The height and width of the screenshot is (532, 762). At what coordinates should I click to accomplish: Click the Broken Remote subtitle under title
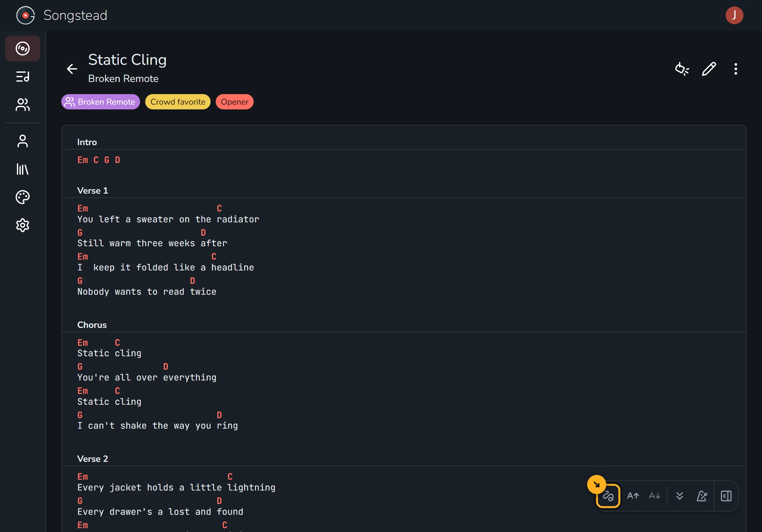point(123,78)
